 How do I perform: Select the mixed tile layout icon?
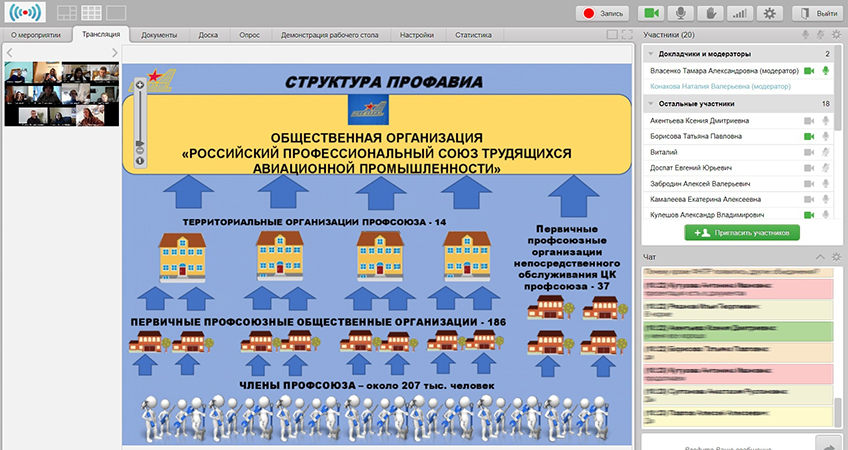[x=67, y=13]
